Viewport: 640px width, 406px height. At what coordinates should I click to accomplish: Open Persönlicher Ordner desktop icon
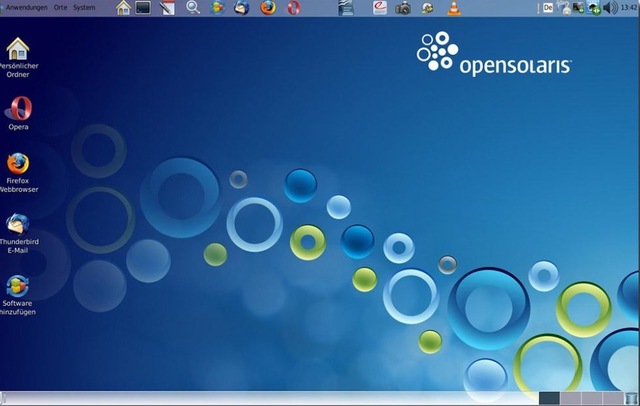coord(18,58)
